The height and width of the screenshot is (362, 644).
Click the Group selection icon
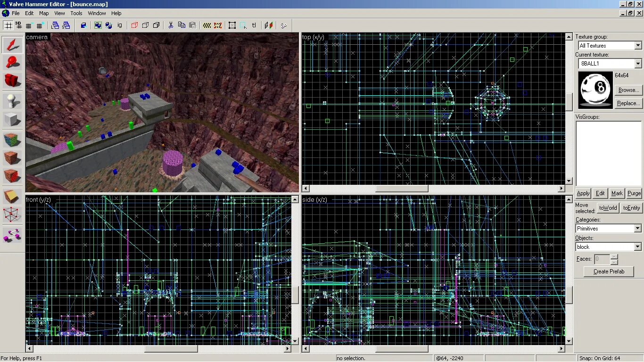98,25
